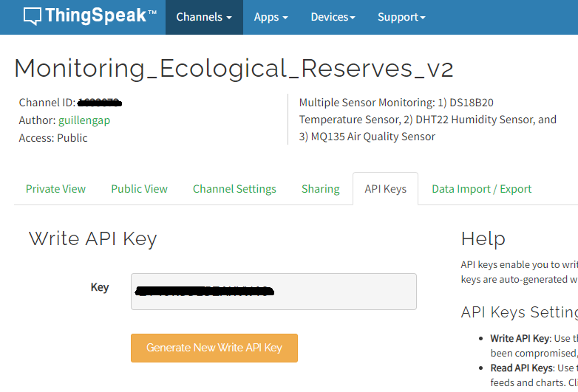Click the Access: Public text
The width and height of the screenshot is (578, 392).
click(x=53, y=138)
